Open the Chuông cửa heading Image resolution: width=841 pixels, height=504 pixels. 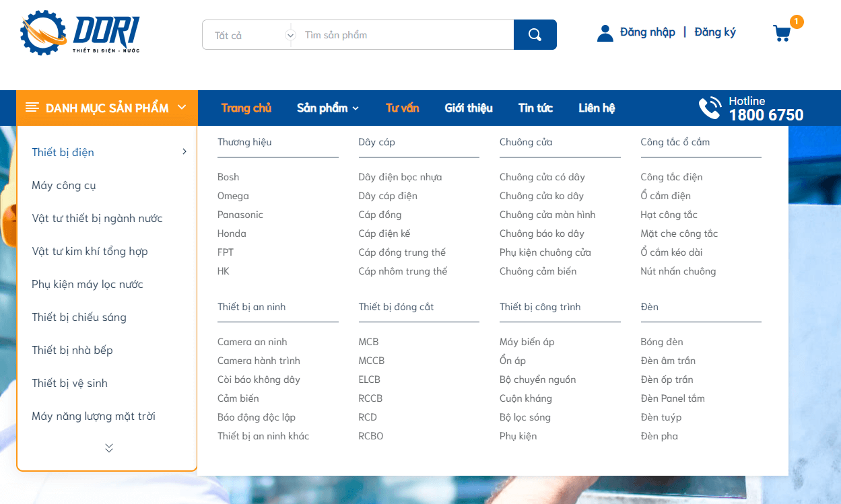[526, 142]
